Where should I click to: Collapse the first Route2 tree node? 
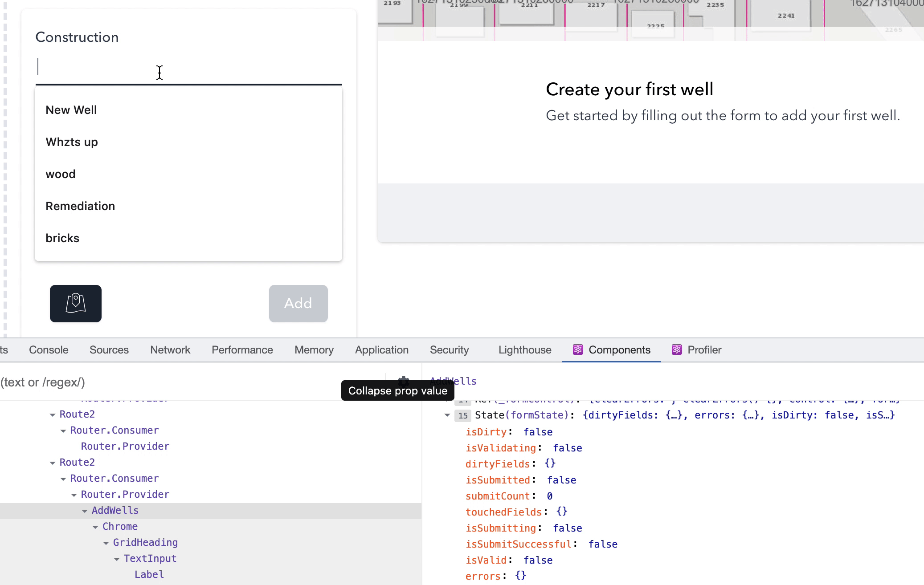(x=53, y=415)
